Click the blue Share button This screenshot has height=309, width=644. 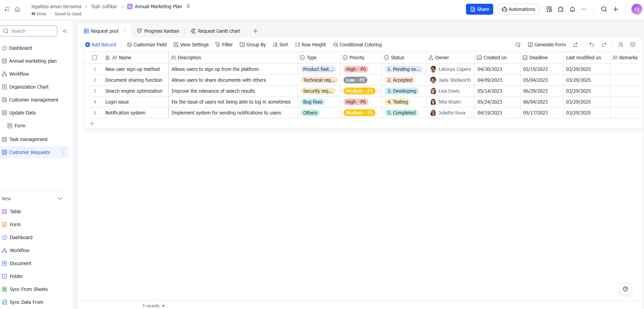tap(479, 9)
